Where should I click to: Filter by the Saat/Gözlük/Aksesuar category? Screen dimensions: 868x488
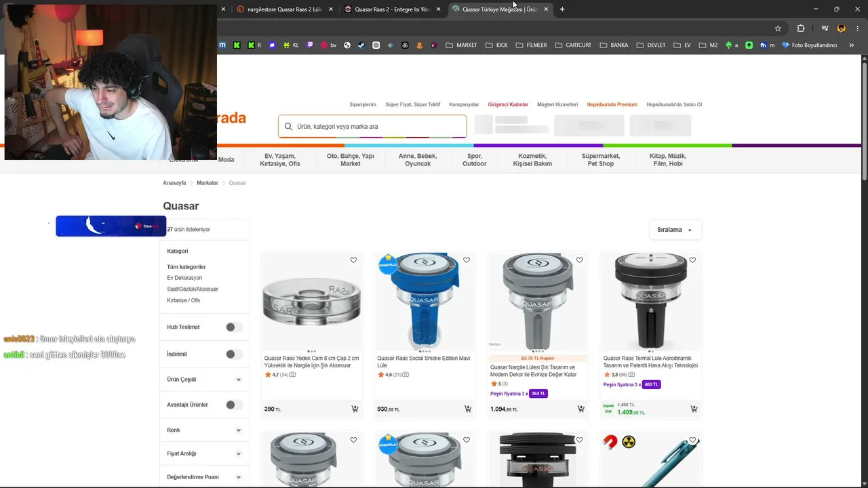click(x=193, y=289)
